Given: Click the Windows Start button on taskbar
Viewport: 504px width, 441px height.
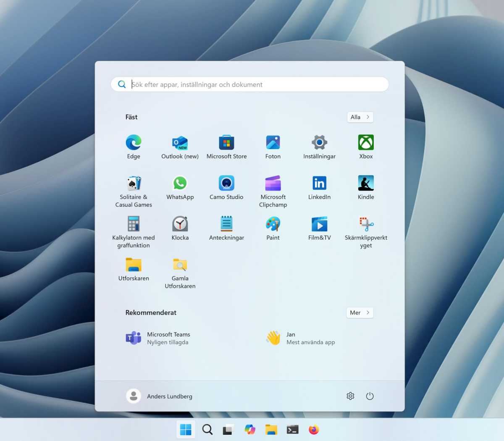Looking at the screenshot, I should pyautogui.click(x=186, y=430).
